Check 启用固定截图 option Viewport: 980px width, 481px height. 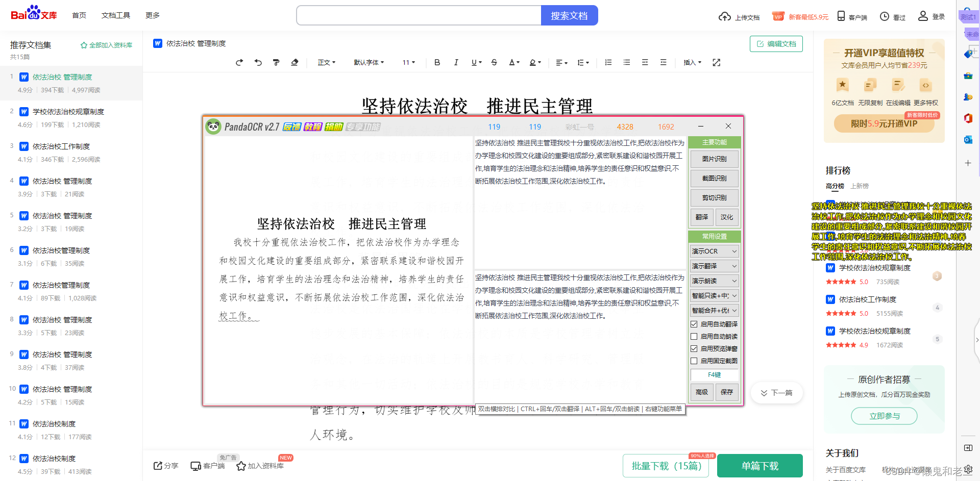(694, 361)
